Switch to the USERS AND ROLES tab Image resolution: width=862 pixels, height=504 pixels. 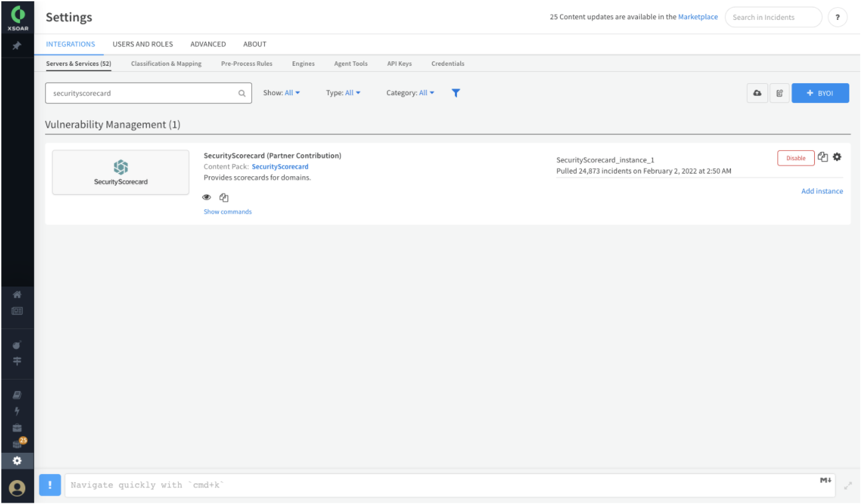coord(143,44)
